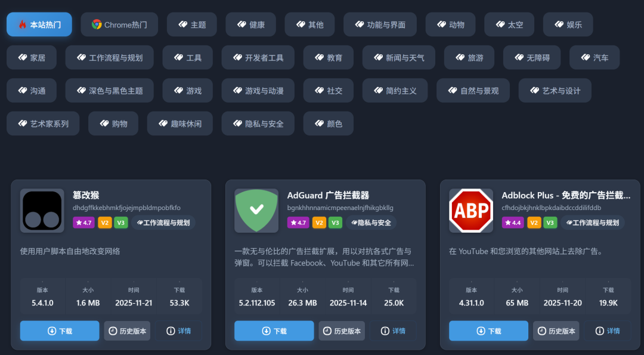Click the Adblock Plus ABP icon
The width and height of the screenshot is (644, 355).
pos(470,211)
